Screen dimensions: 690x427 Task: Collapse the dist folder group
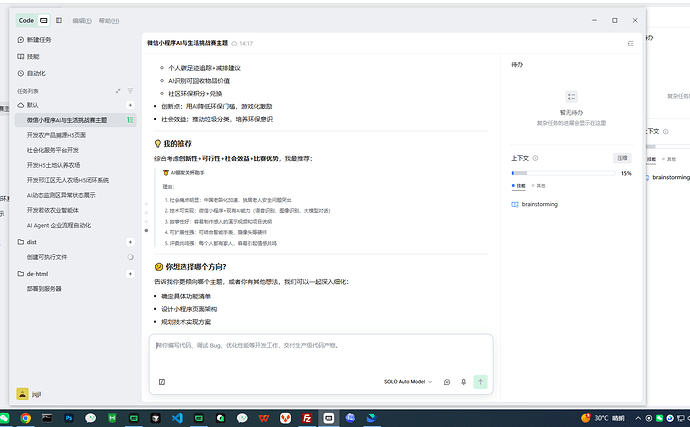pyautogui.click(x=27, y=242)
